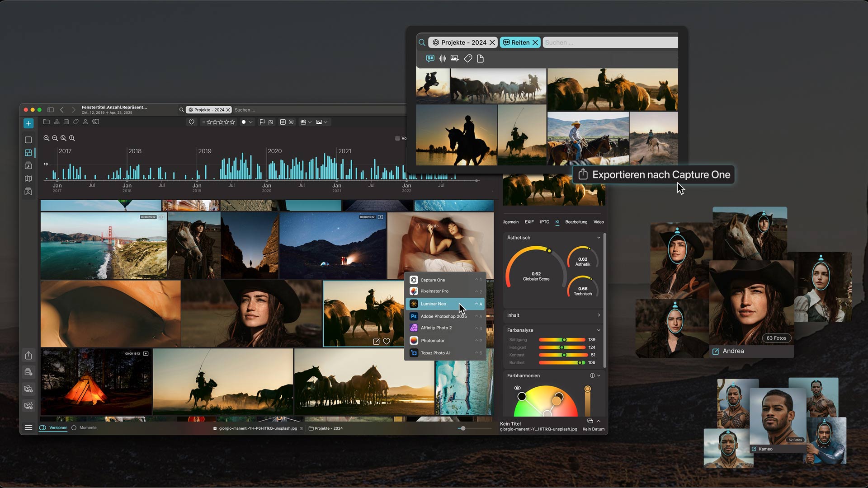Select the Momente radio option
Image resolution: width=868 pixels, height=488 pixels.
point(74,428)
